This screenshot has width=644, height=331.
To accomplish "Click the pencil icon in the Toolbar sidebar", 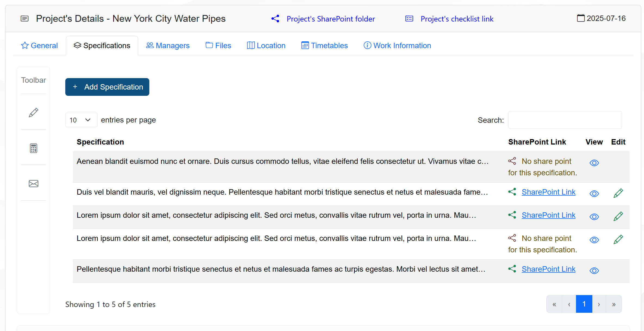I will pyautogui.click(x=33, y=112).
